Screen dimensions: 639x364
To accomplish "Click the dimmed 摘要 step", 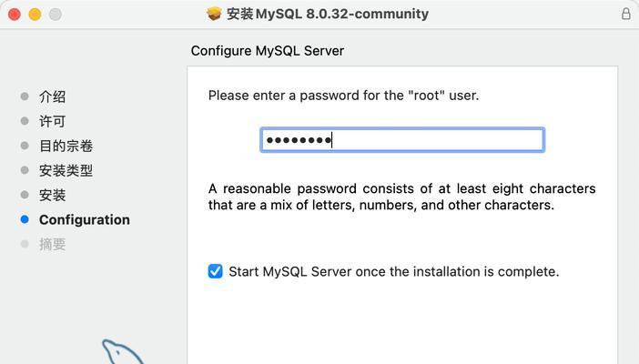I will 52,244.
